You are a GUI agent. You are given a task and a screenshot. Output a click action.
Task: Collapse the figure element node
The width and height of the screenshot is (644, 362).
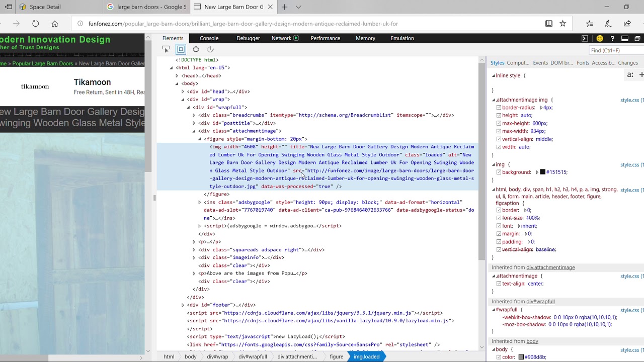point(199,139)
